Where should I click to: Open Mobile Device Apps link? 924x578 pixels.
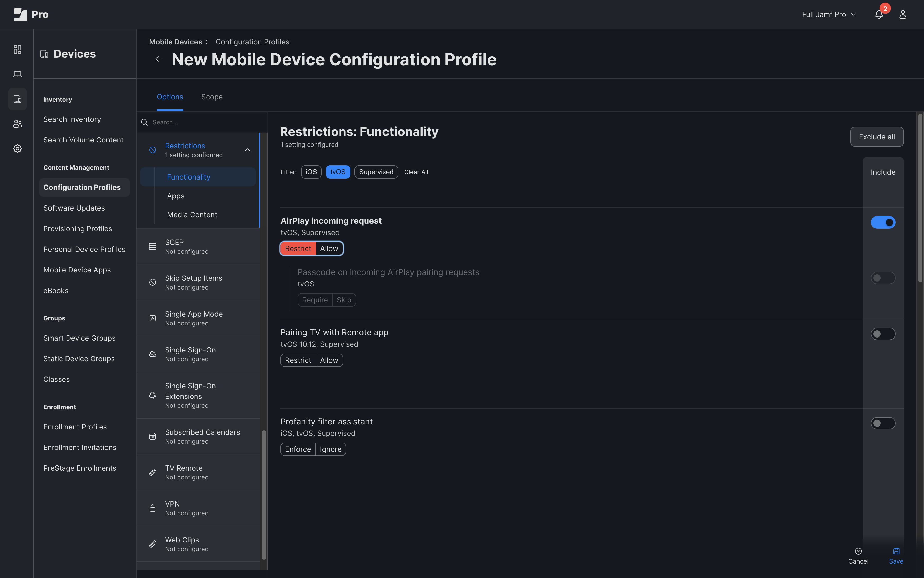pos(77,270)
